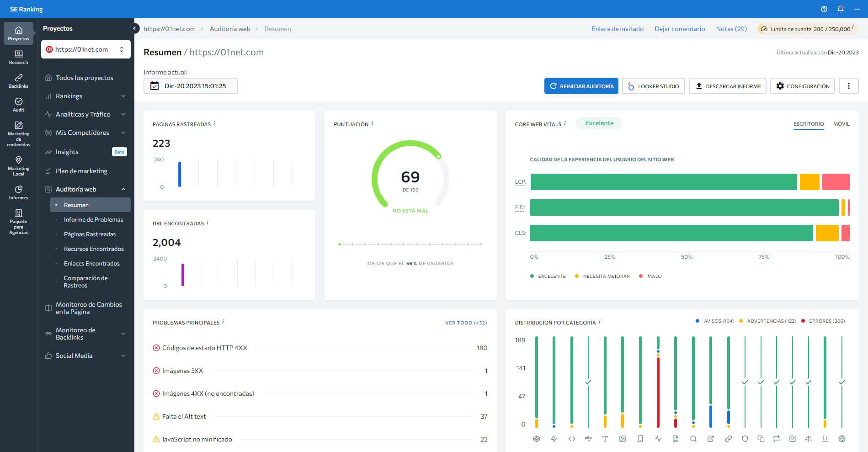The image size is (868, 452).
Task: Click the lightning-bolt category icon
Action: click(554, 439)
